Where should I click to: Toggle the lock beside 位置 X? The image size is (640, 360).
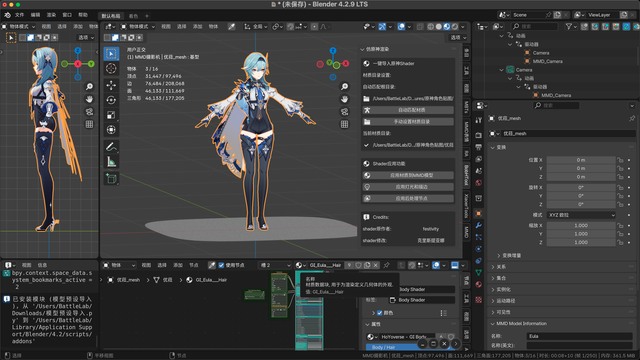620,160
